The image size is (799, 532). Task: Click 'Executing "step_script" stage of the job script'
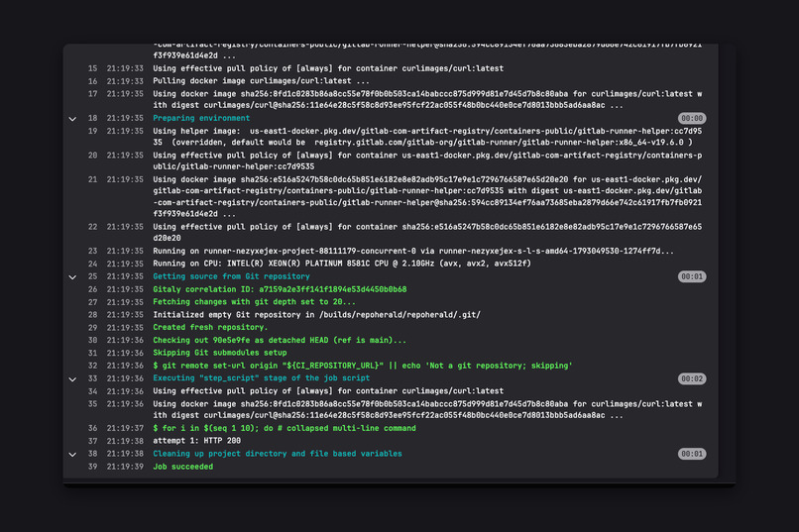pyautogui.click(x=262, y=378)
